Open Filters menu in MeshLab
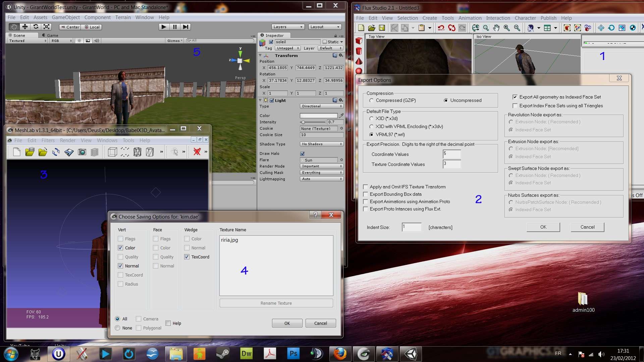644x362 pixels. (48, 140)
